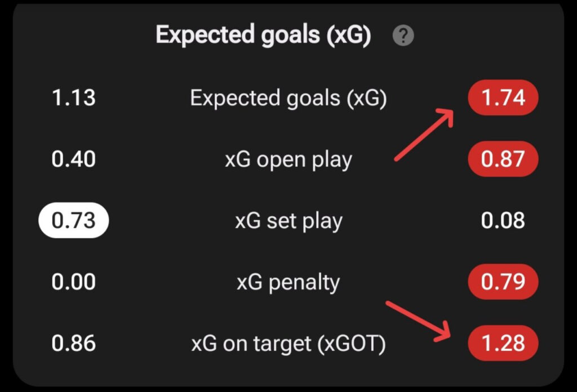Image resolution: width=577 pixels, height=392 pixels.
Task: Click the 0.86 xGOT value
Action: click(x=73, y=342)
